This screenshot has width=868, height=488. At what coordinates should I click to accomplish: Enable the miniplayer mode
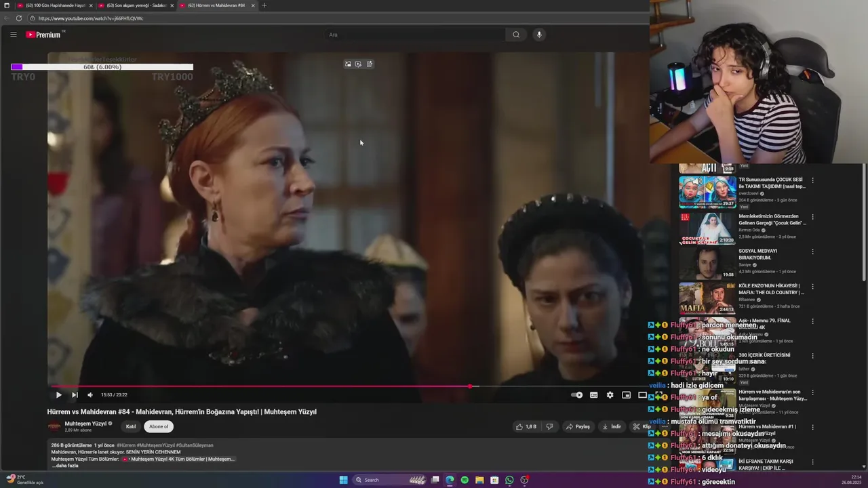click(x=626, y=394)
